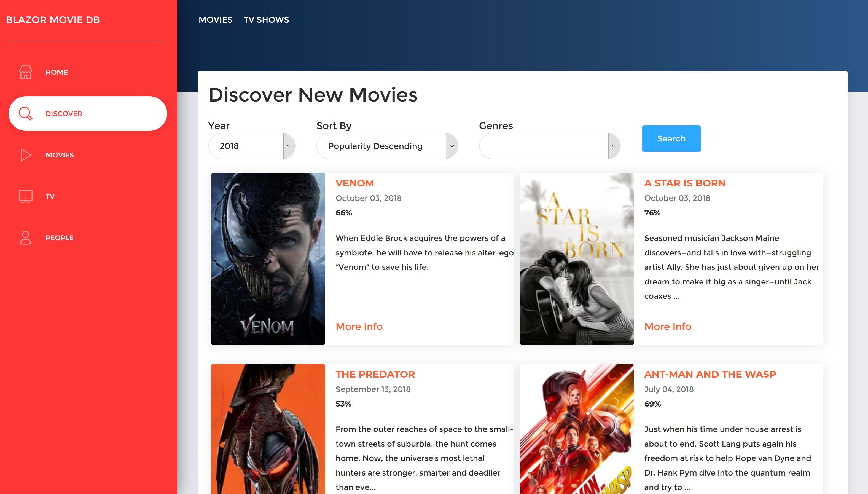This screenshot has height=494, width=868.
Task: Click ANT-MAN AND THE WASP title
Action: [710, 374]
